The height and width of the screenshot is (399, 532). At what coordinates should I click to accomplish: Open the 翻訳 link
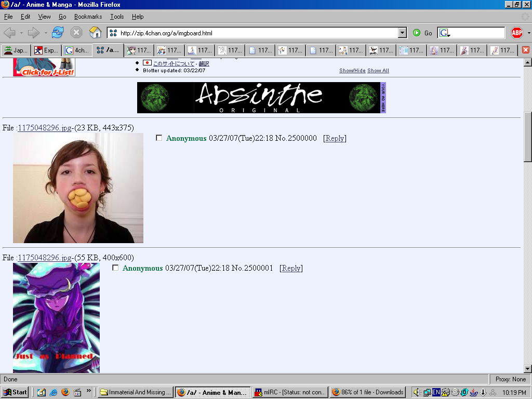(204, 63)
